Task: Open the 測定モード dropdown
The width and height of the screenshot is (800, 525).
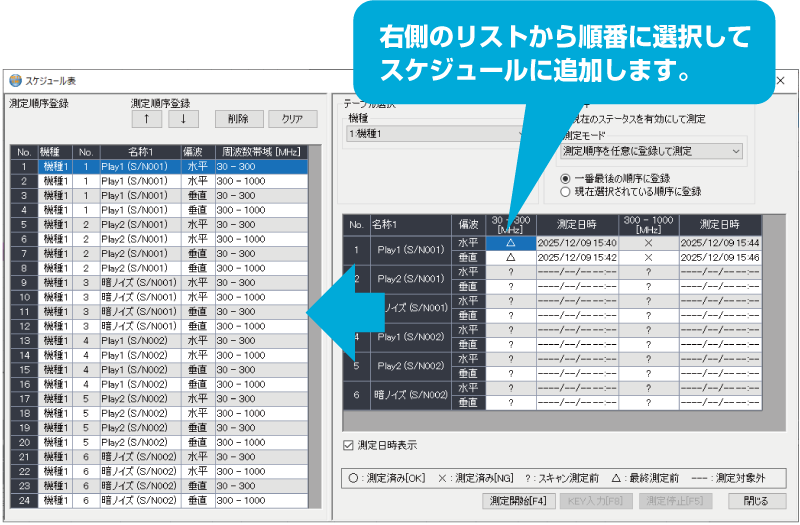Action: 652,151
